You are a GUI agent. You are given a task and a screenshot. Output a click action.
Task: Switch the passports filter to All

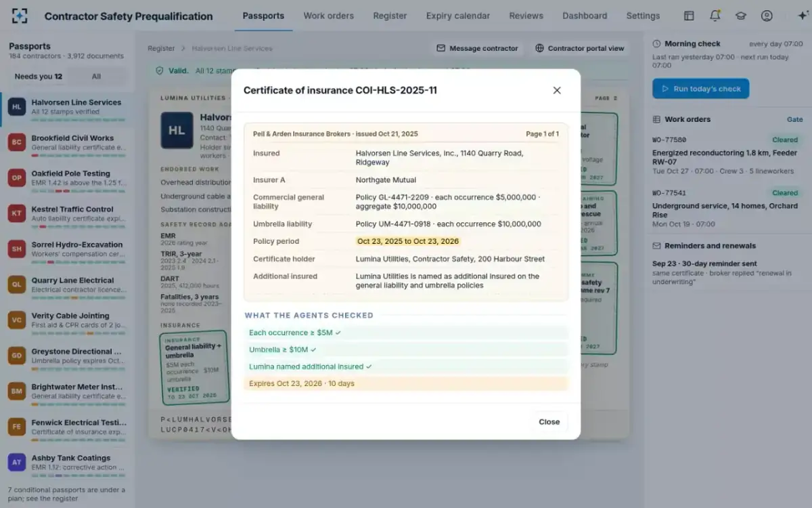[96, 77]
